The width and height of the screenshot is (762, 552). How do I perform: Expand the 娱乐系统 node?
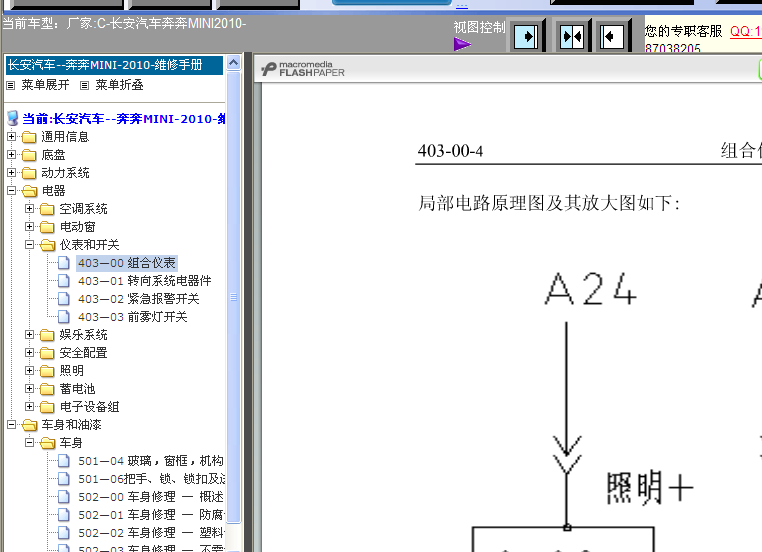click(x=29, y=334)
